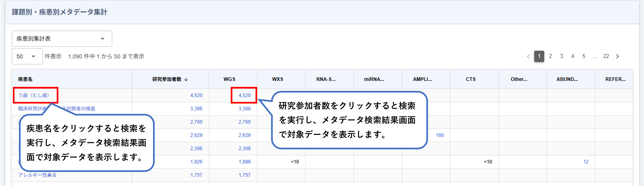Select current page 1 button
644x186 pixels.
(x=539, y=56)
